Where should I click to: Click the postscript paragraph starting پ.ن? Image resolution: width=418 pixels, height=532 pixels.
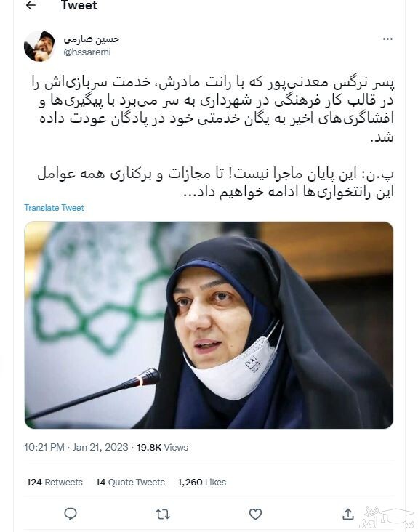[x=215, y=183]
